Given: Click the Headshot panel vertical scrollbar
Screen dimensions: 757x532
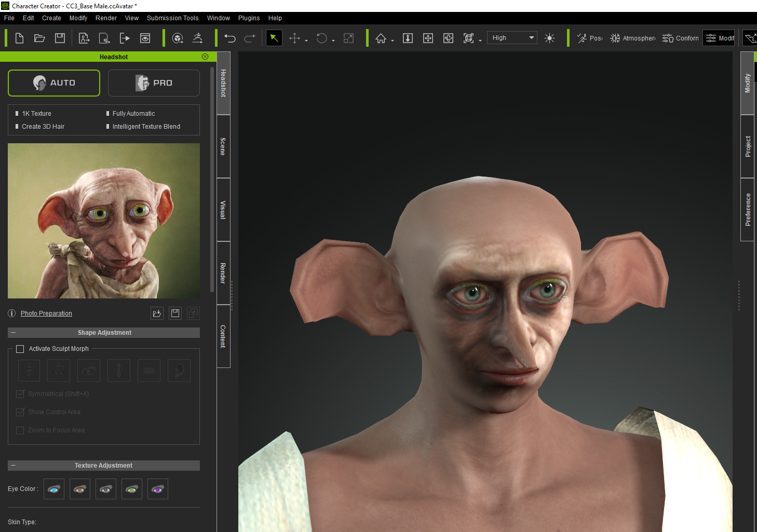Looking at the screenshot, I should (x=212, y=179).
